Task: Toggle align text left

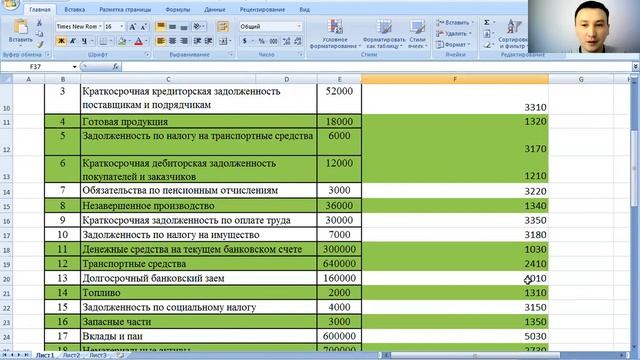Action: tap(161, 41)
